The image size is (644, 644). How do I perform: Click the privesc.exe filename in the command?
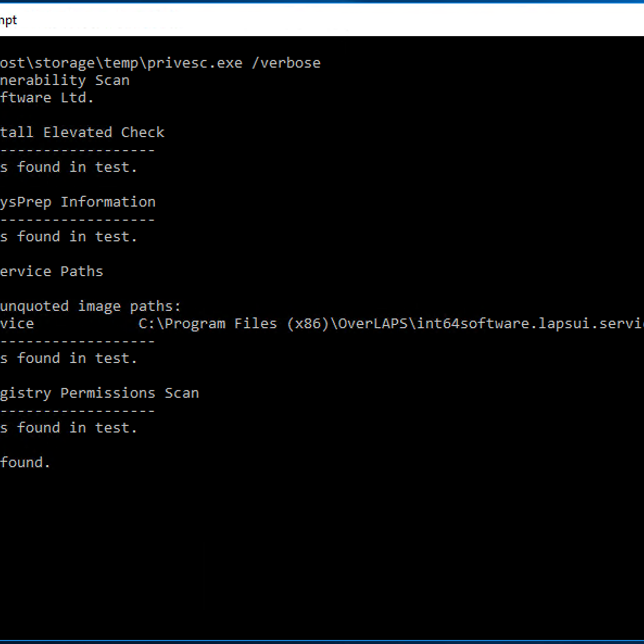[195, 63]
